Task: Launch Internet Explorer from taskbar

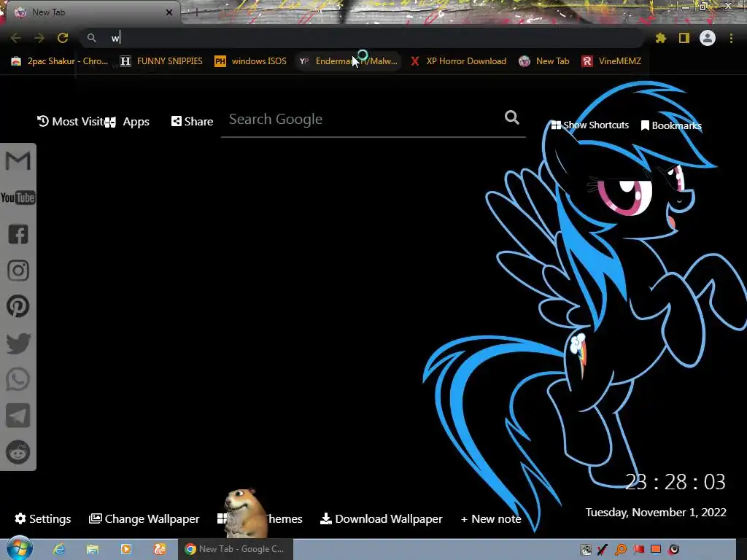Action: click(59, 549)
